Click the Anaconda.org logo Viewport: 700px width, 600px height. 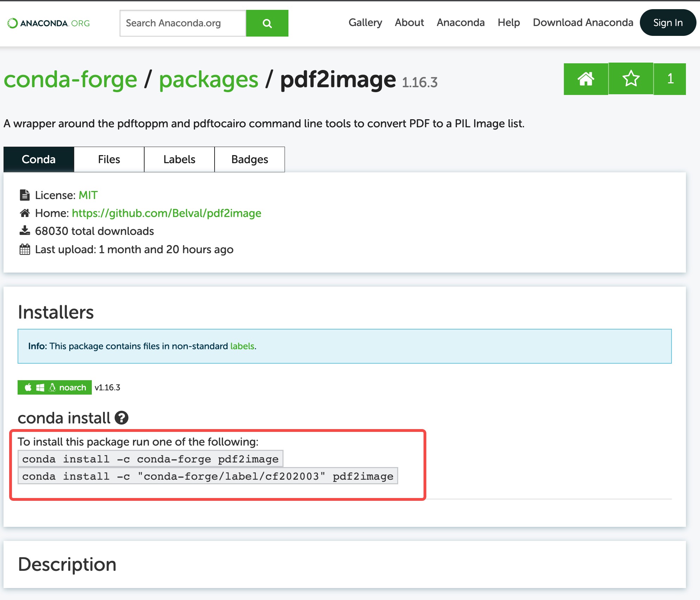(x=49, y=23)
